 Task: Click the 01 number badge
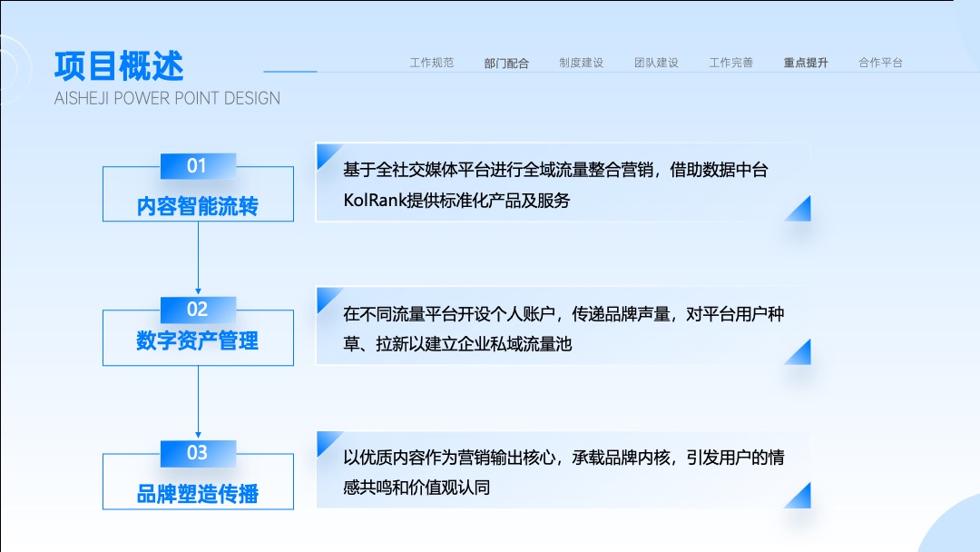198,165
